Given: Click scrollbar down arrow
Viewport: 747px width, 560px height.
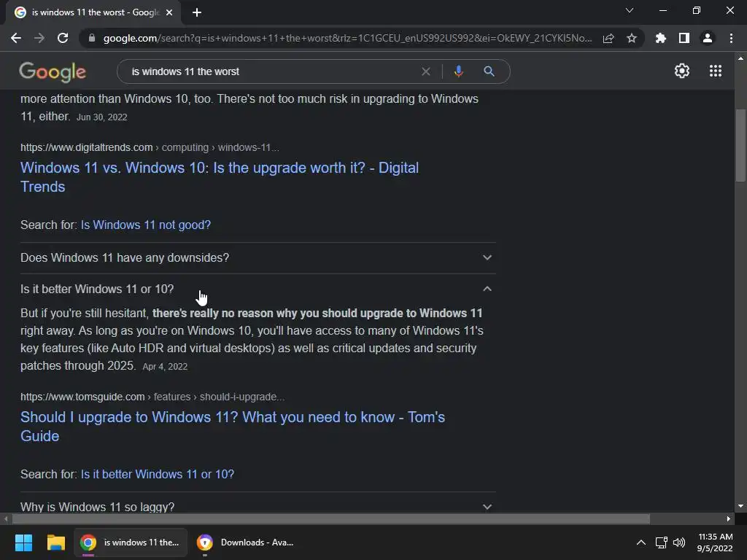Looking at the screenshot, I should click(x=740, y=506).
